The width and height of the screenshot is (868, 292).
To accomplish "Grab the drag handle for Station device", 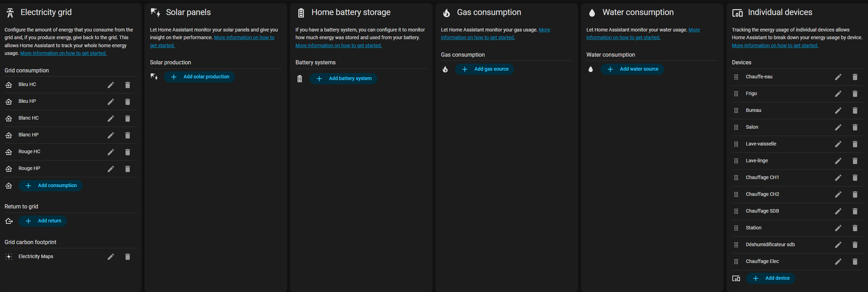I will [x=736, y=228].
